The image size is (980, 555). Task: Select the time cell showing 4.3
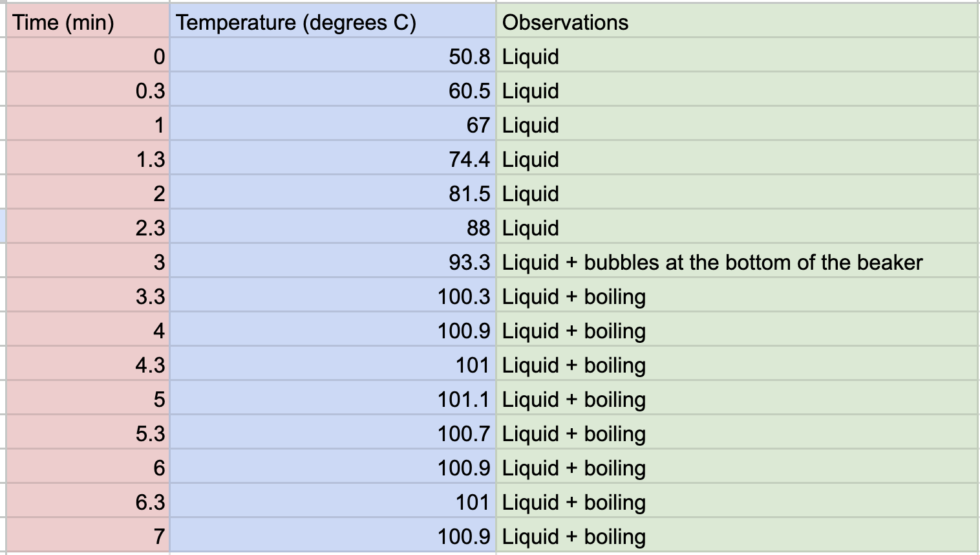(x=87, y=365)
